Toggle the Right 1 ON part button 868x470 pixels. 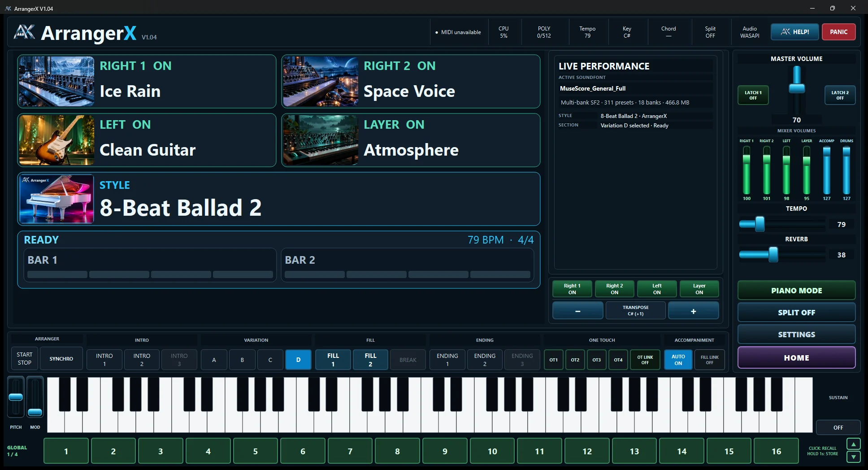tap(572, 289)
